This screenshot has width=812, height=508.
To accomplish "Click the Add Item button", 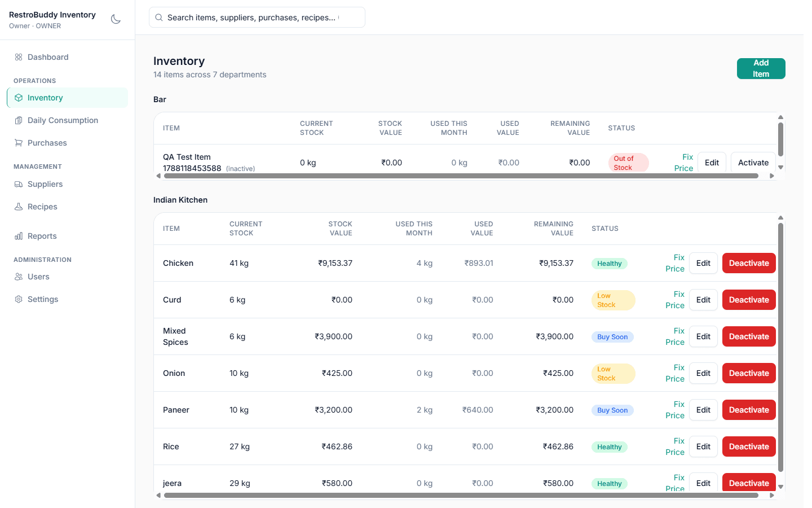I will coord(761,68).
